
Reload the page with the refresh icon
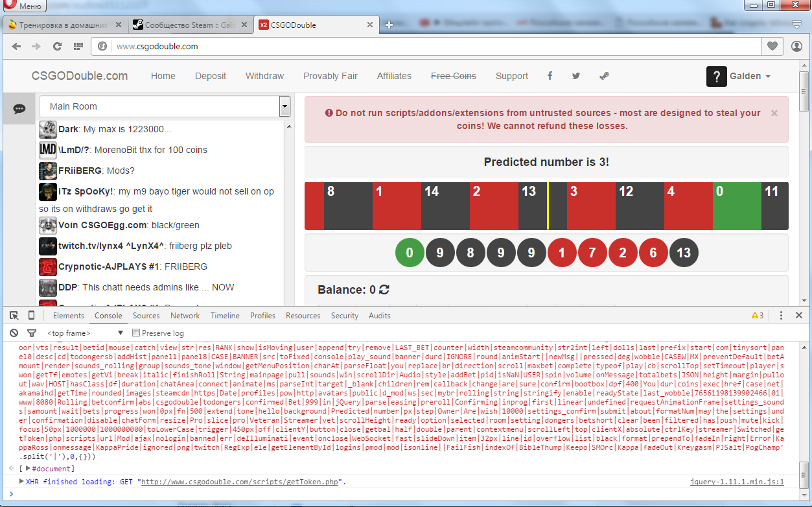pyautogui.click(x=57, y=47)
